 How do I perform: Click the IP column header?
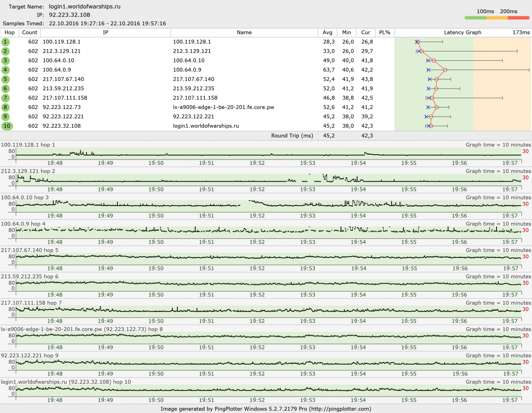105,32
